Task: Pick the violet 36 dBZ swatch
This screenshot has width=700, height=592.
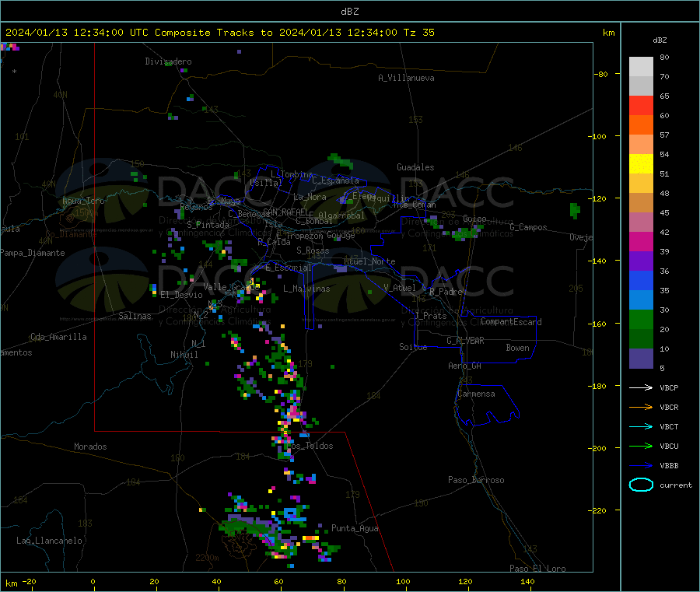Action: 641,261
